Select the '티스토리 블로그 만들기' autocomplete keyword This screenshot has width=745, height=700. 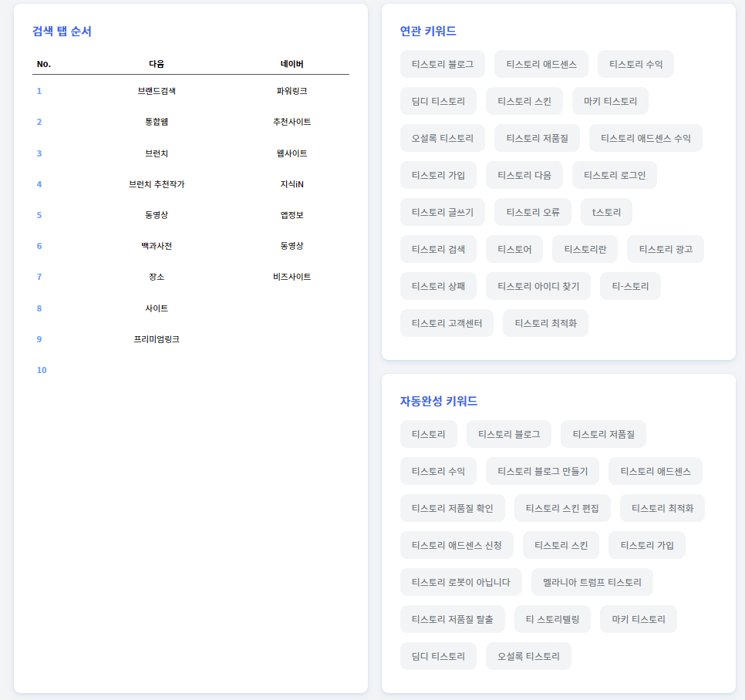tap(542, 471)
